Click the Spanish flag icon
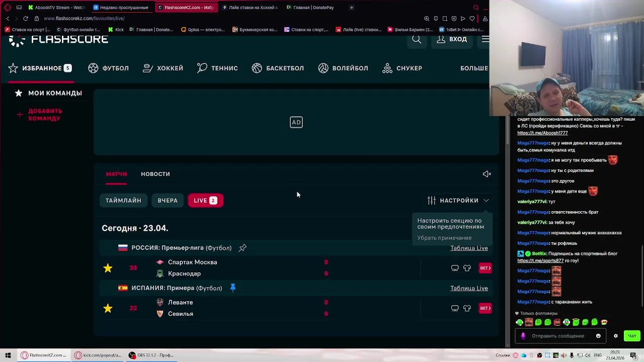644x362 pixels. click(123, 288)
